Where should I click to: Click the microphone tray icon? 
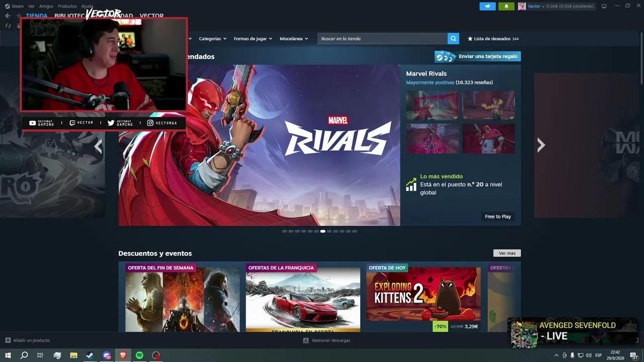[572, 355]
